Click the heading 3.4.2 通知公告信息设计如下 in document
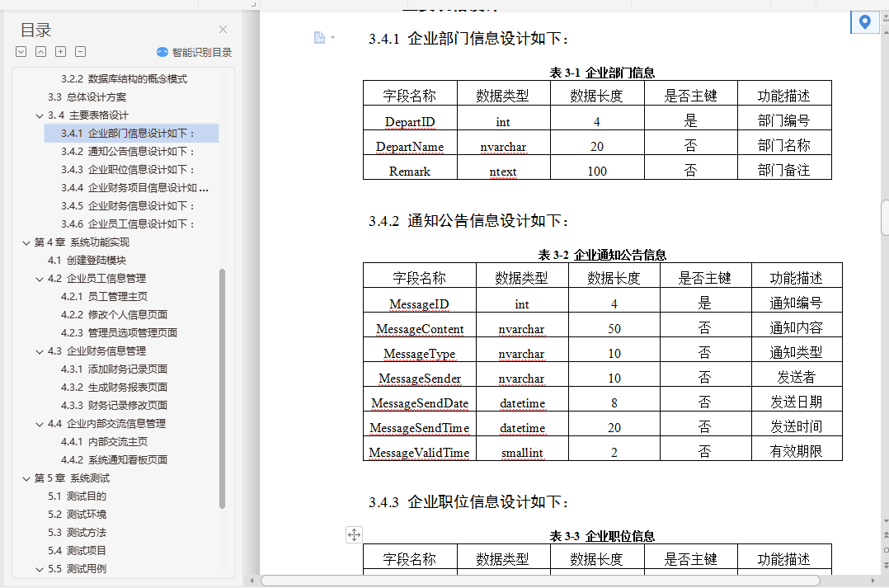Image resolution: width=889 pixels, height=588 pixels. [x=469, y=220]
